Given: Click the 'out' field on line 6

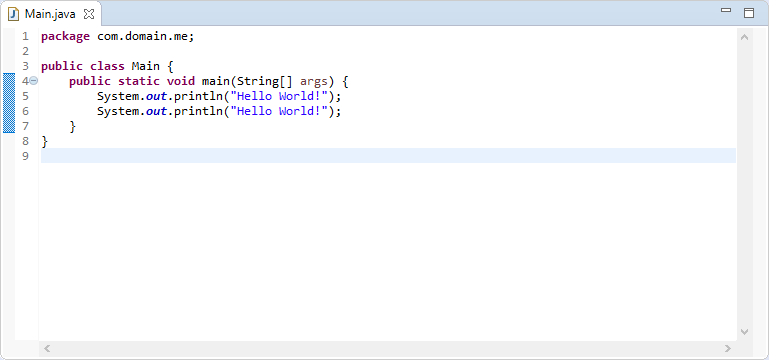Looking at the screenshot, I should 156,111.
